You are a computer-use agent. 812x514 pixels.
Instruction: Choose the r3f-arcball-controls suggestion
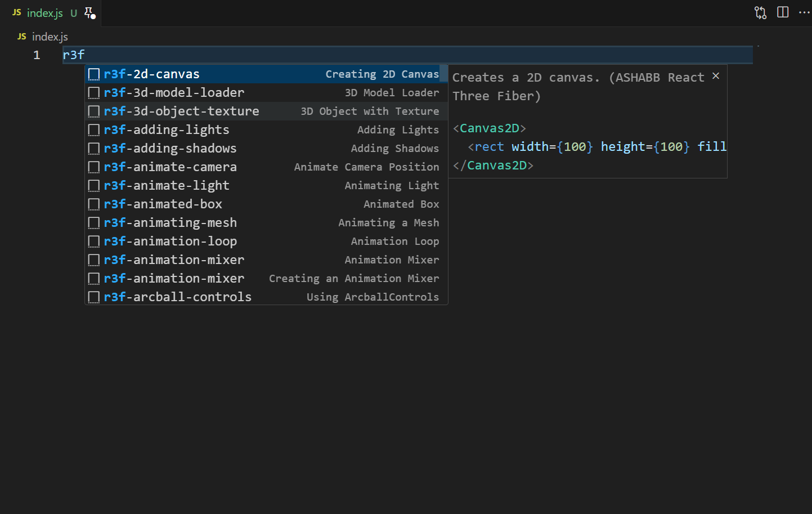pos(266,297)
